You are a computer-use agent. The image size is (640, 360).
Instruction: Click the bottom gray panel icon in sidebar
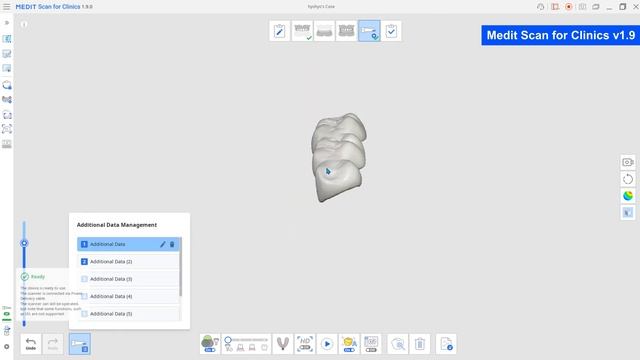[x=7, y=144]
